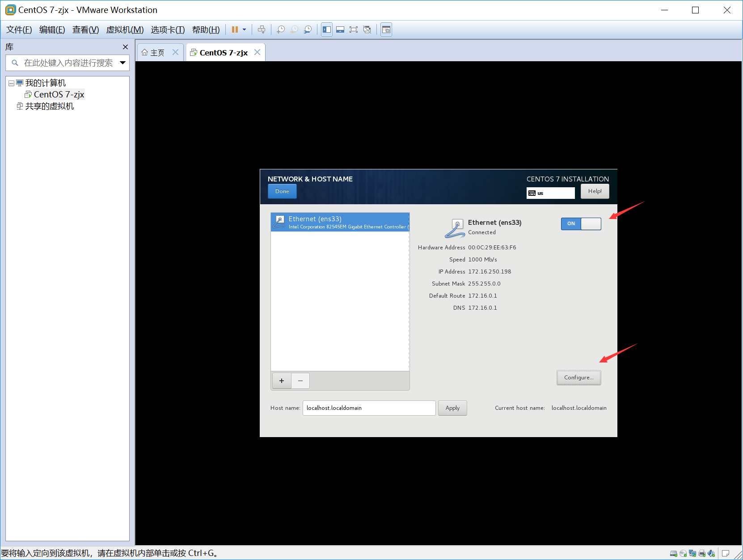
Task: Select 共享的虚拟机 in the library tree
Action: pyautogui.click(x=49, y=106)
